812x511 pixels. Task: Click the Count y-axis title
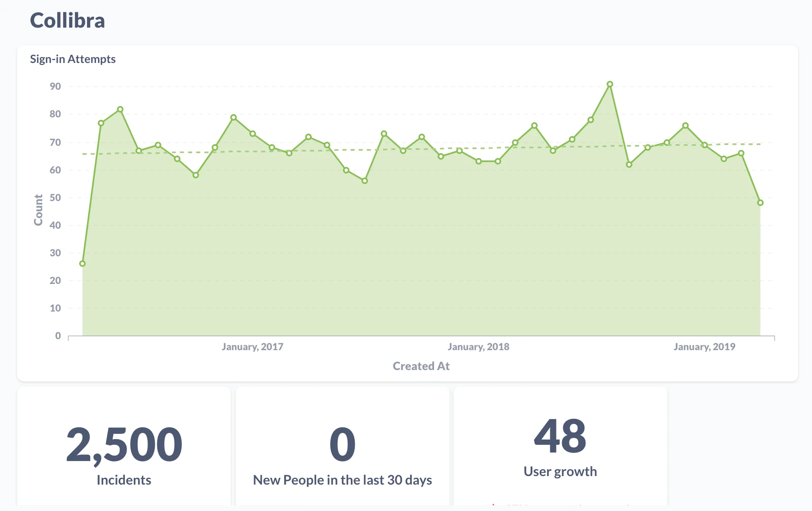(x=38, y=210)
